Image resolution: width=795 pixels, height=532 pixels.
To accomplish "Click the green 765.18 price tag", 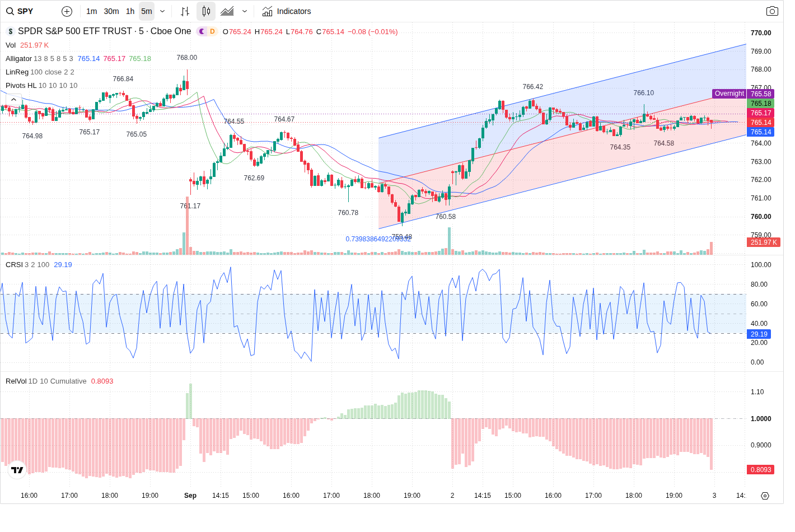I will [x=761, y=104].
